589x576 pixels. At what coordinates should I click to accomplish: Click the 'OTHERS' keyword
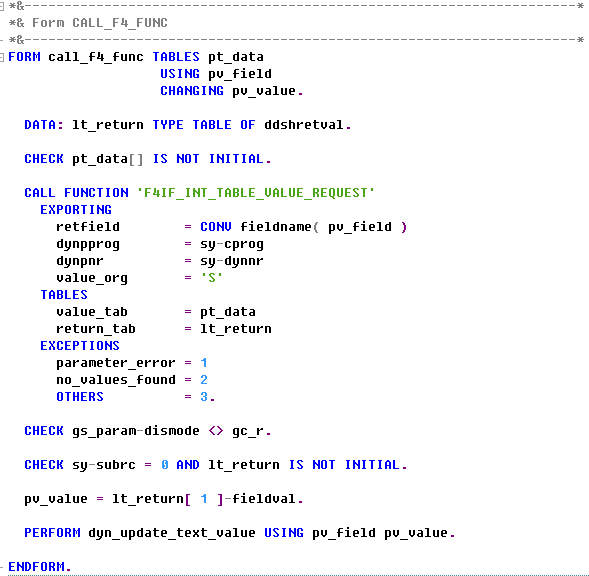coord(80,397)
